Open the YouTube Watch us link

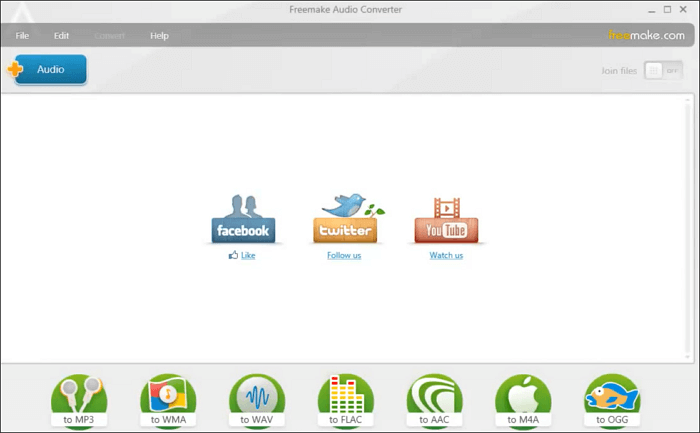446,256
